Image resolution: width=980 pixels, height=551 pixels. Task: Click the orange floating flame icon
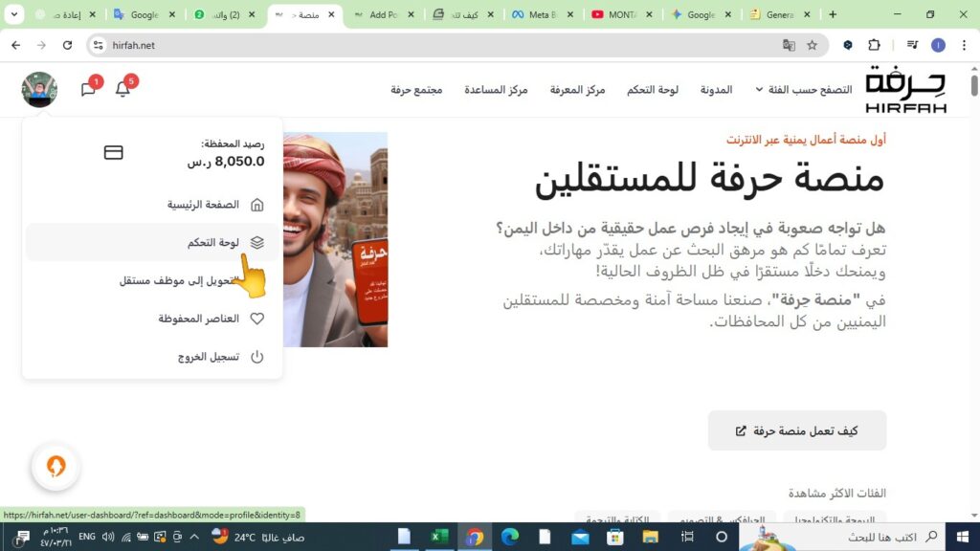pyautogui.click(x=56, y=467)
